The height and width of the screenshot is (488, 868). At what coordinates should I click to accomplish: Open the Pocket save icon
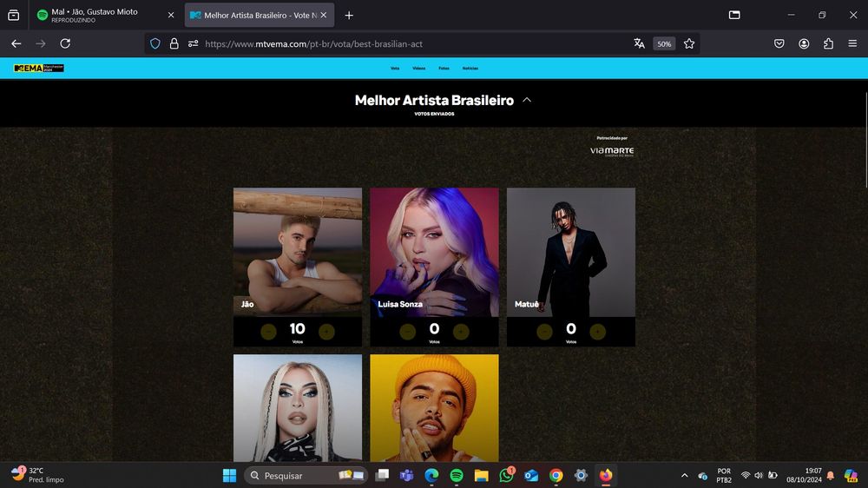(779, 43)
